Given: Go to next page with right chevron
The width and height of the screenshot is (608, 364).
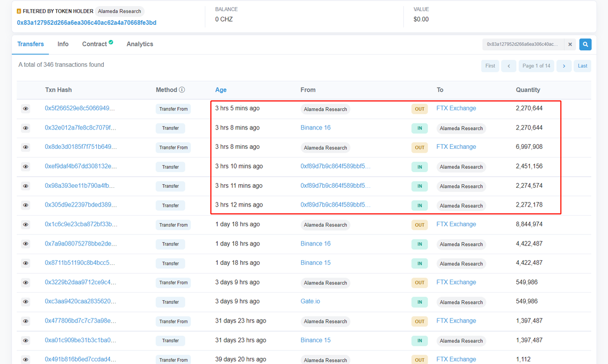Looking at the screenshot, I should coord(564,66).
